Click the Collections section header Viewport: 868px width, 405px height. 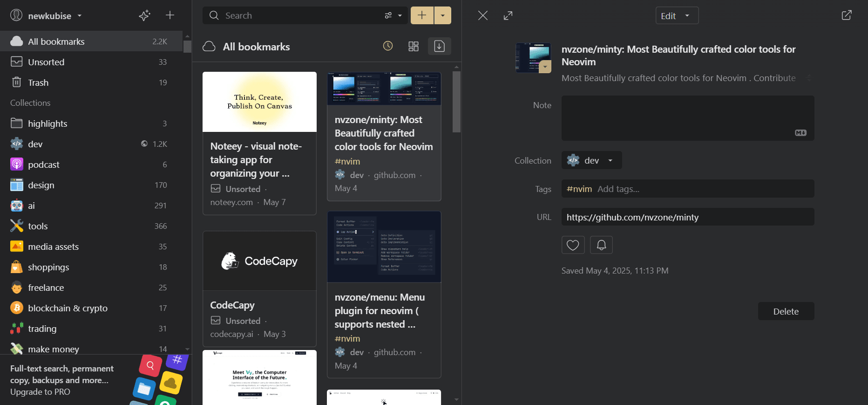(x=30, y=103)
